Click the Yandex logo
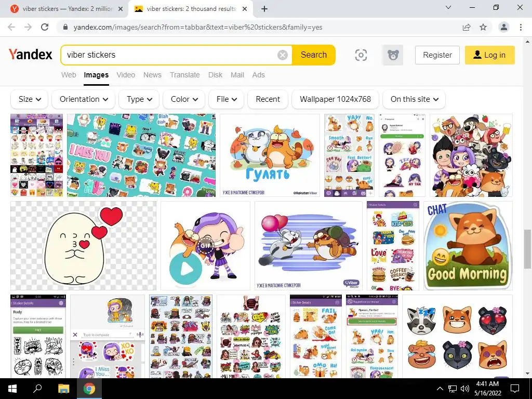Viewport: 532px width, 399px height. [x=31, y=55]
